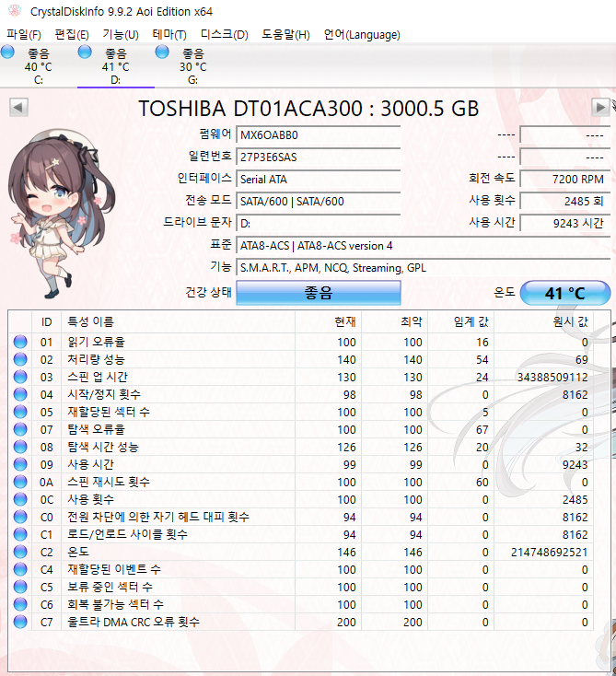Click the 좋음 health status button

pyautogui.click(x=319, y=293)
